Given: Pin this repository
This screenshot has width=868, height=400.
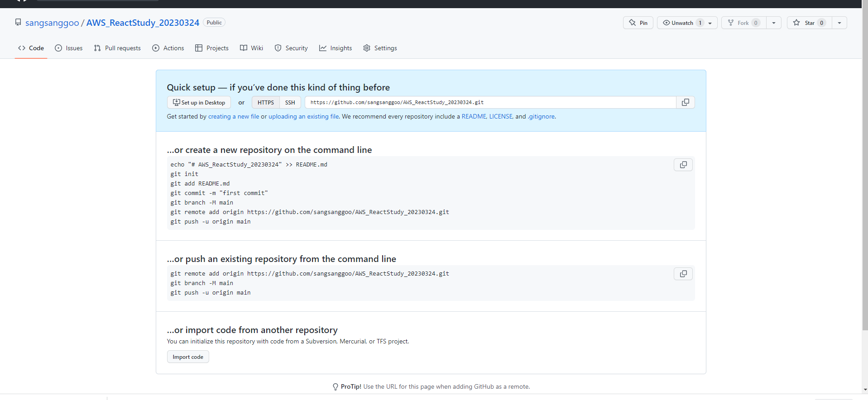Looking at the screenshot, I should tap(638, 23).
